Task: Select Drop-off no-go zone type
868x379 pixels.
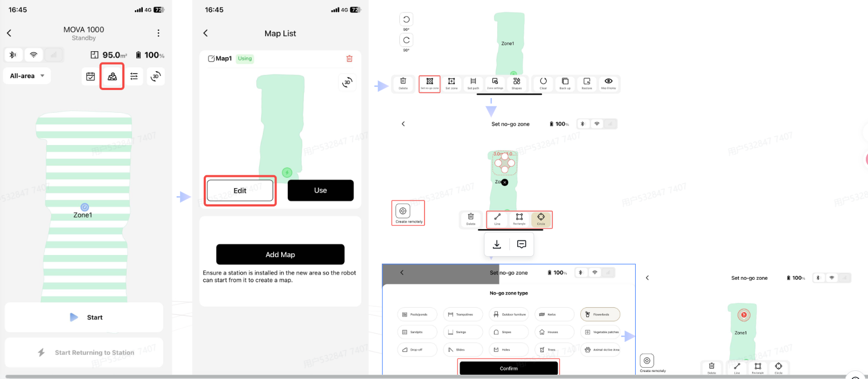Action: coord(417,349)
